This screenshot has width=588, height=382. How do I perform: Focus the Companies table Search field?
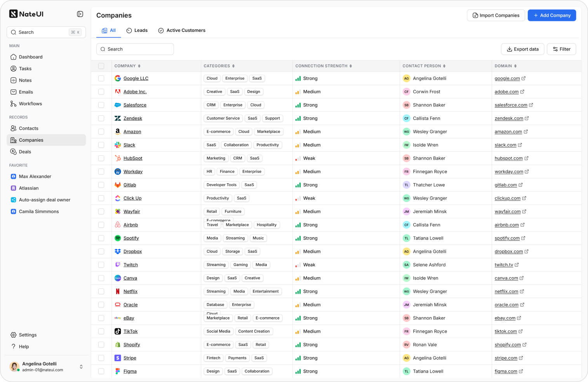[x=135, y=49]
